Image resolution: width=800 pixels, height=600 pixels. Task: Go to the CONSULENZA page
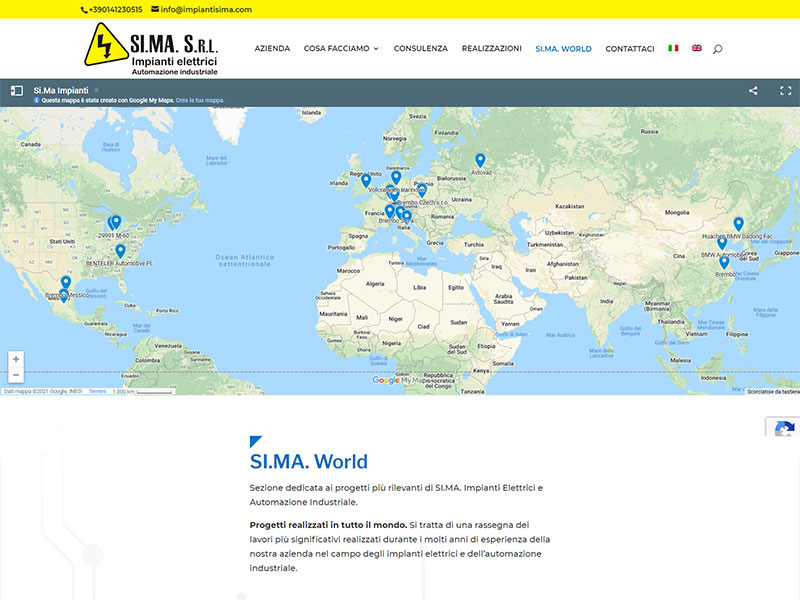420,48
